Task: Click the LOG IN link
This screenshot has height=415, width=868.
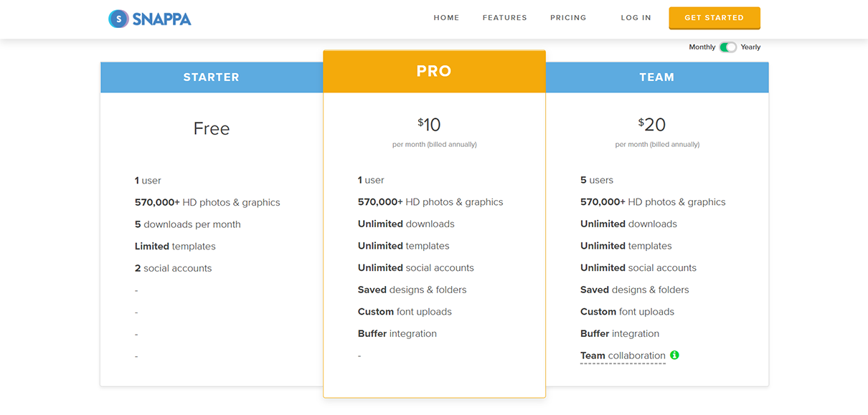Action: point(636,17)
